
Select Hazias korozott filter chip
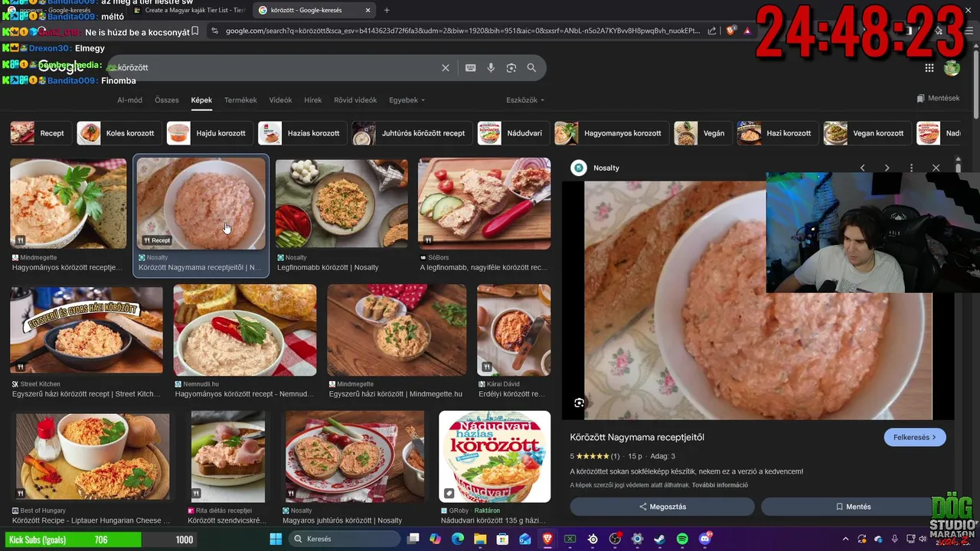[302, 133]
